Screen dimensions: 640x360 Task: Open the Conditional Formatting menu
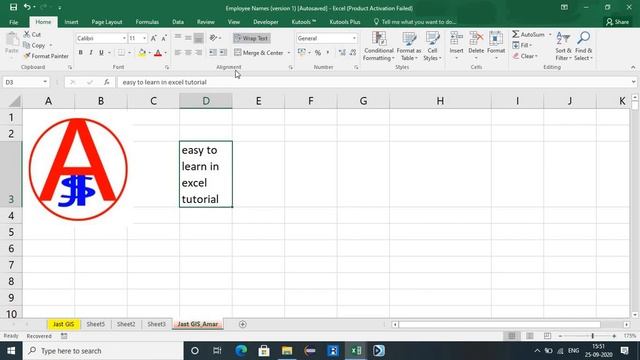pos(378,47)
